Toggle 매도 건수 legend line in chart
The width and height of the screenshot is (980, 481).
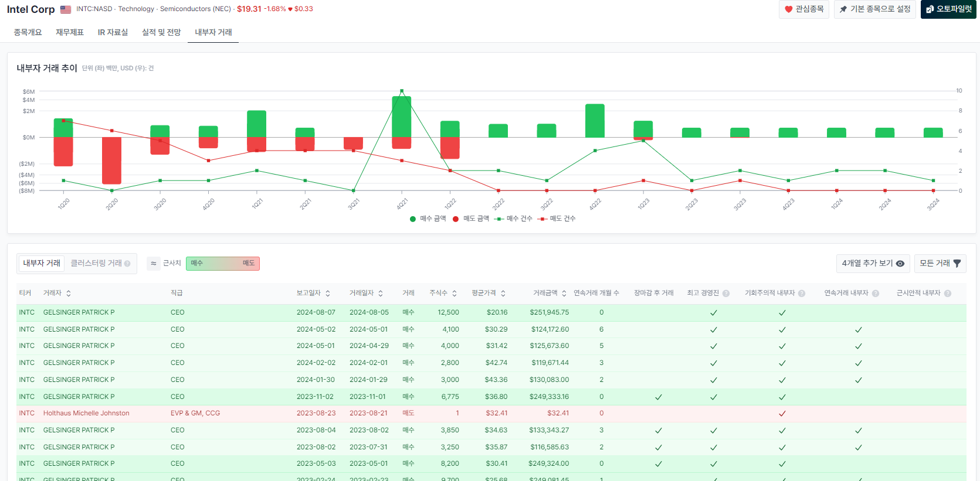click(x=557, y=219)
